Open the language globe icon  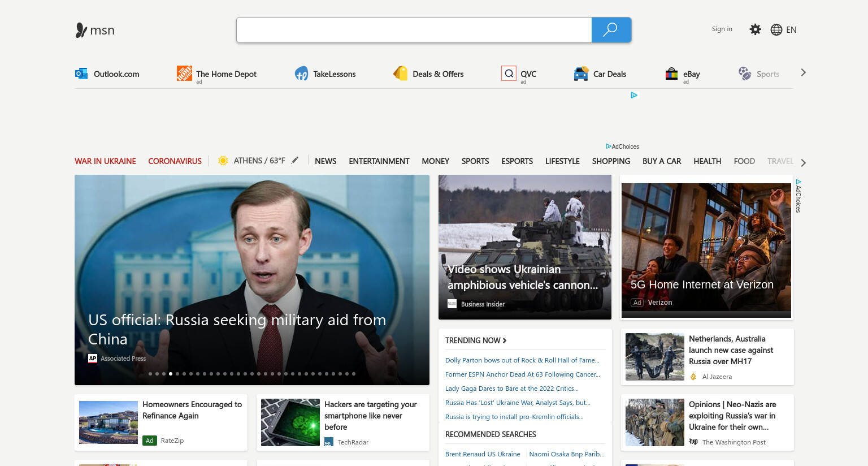click(x=776, y=30)
